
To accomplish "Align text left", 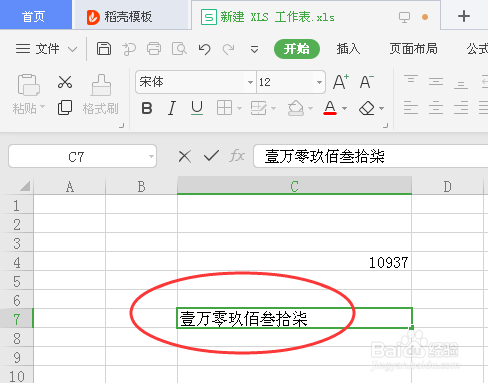I will 411,108.
